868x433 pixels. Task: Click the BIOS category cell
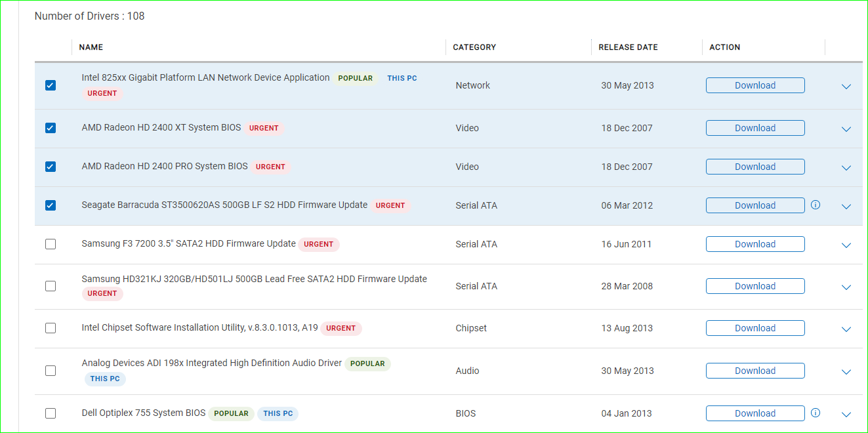pos(466,413)
